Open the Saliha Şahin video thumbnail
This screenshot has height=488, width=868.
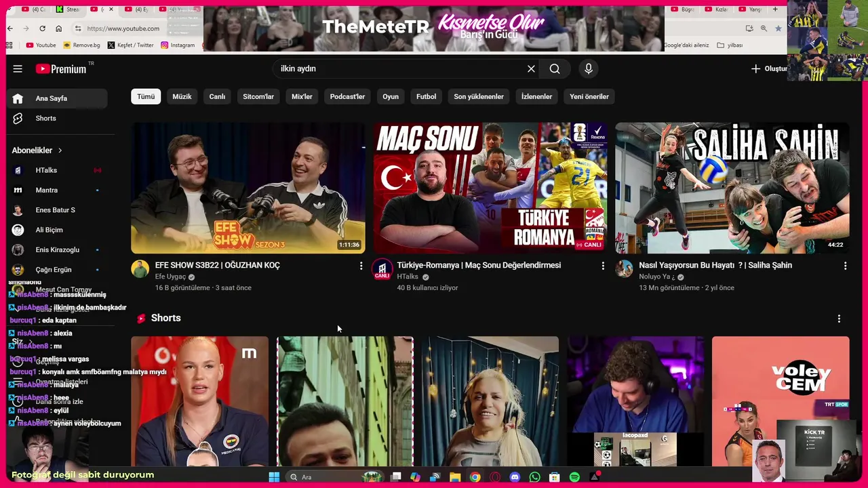(732, 188)
